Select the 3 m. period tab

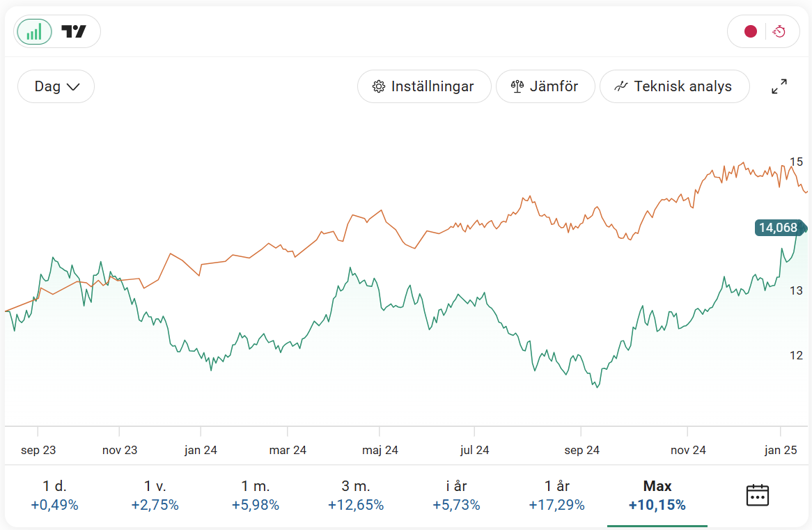(x=356, y=495)
